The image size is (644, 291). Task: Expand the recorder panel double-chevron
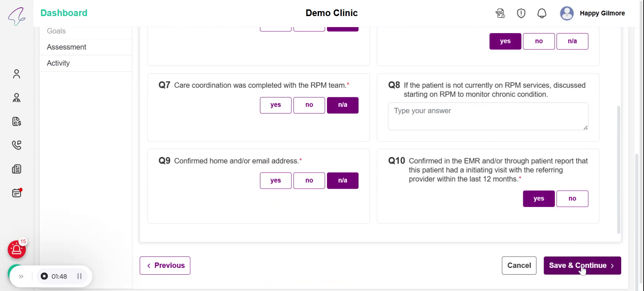(x=21, y=276)
